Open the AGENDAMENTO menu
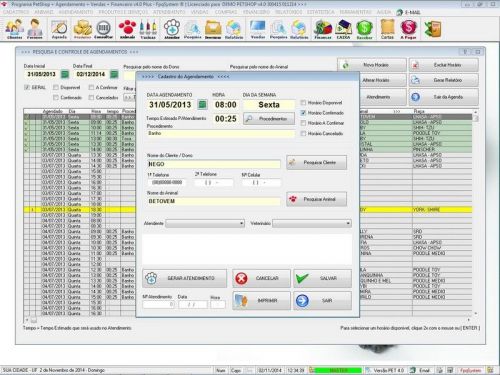Image resolution: width=500 pixels, height=375 pixels. pos(76,12)
